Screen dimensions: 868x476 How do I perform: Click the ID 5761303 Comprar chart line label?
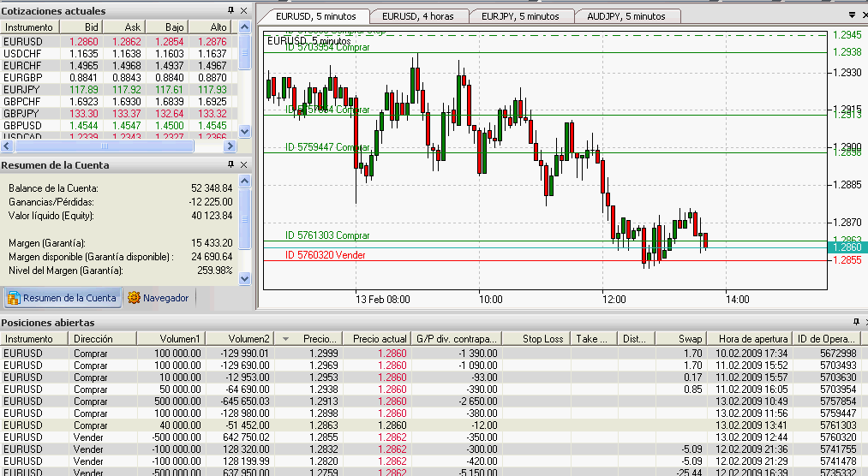pos(327,235)
